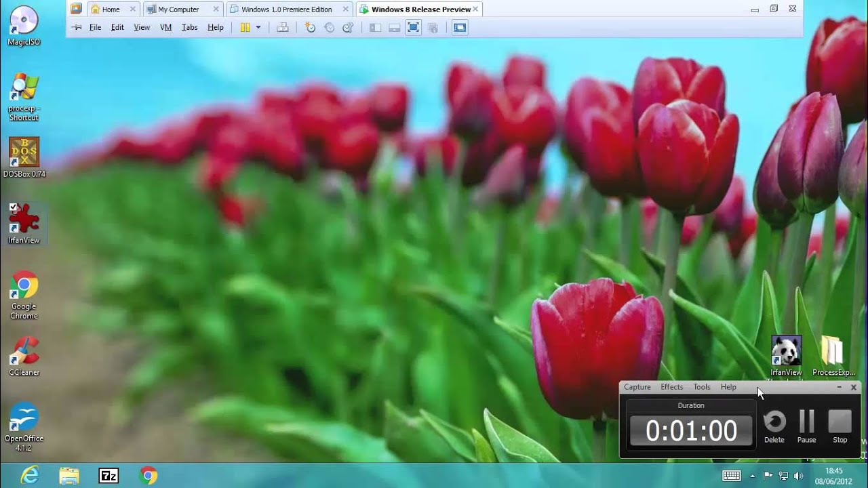868x488 pixels.
Task: Switch to the Home tab
Action: (x=113, y=9)
